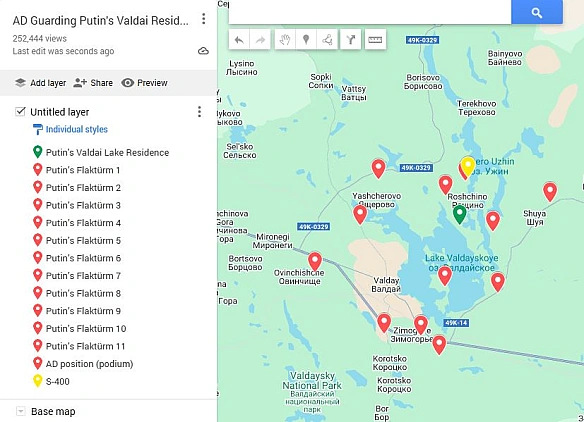The width and height of the screenshot is (584, 422).
Task: Click the paint roller style icon
Action: click(38, 129)
